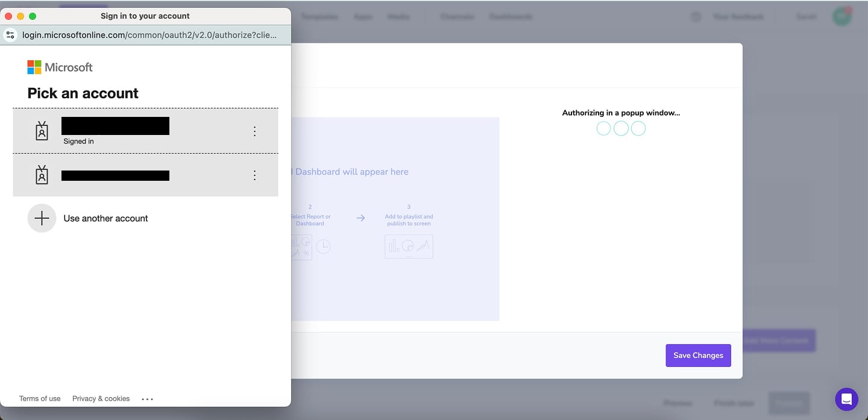Open Dashboards in the background page navigation
Viewport: 868px width, 420px height.
(511, 17)
